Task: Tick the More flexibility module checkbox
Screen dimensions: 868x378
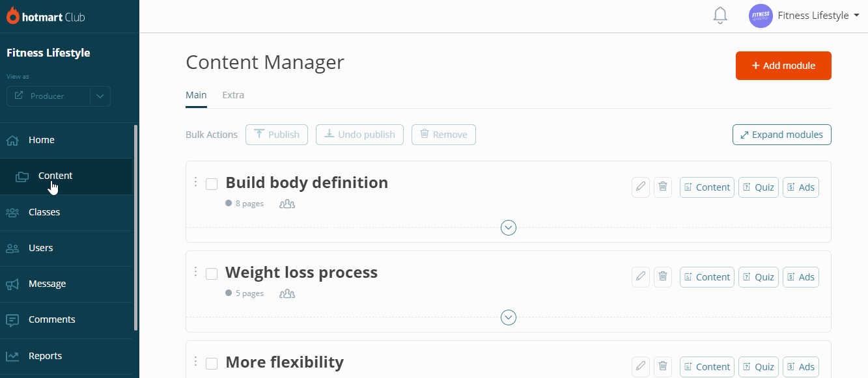Action: [x=212, y=364]
